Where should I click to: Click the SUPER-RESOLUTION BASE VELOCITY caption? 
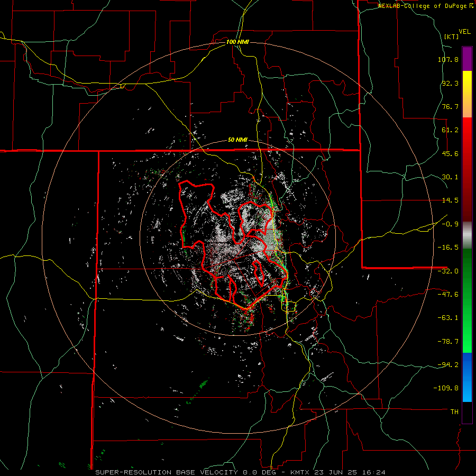point(167,472)
